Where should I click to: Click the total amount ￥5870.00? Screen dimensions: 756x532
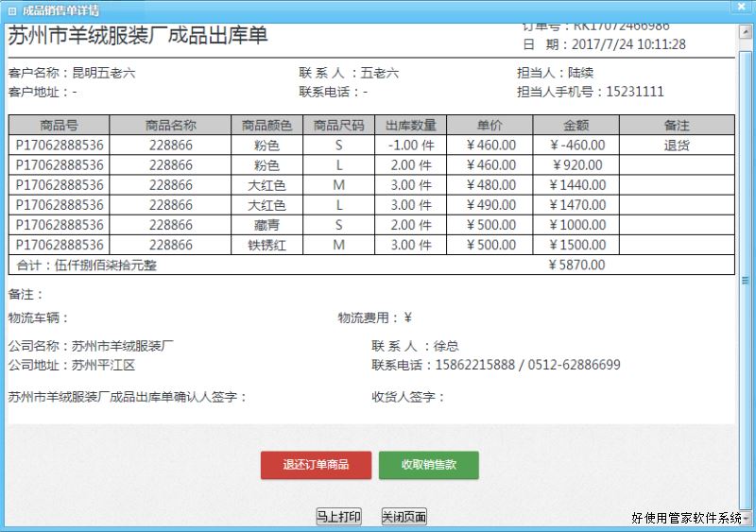[x=576, y=266]
